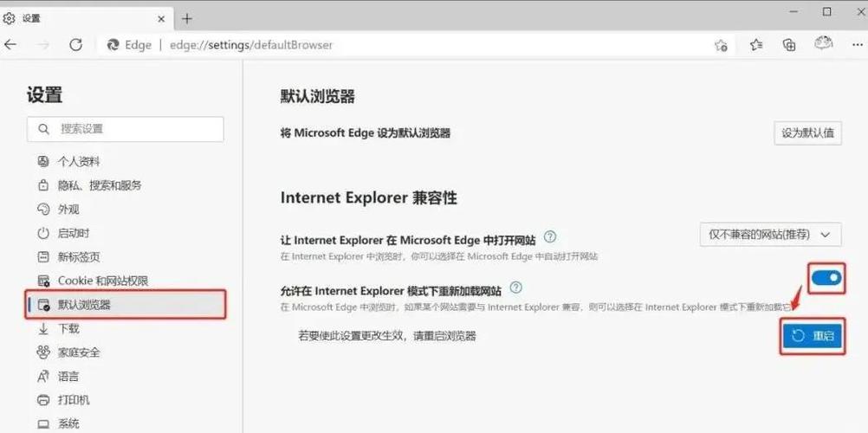Click the 设置 sidebar title
The height and width of the screenshot is (433, 868).
point(44,94)
